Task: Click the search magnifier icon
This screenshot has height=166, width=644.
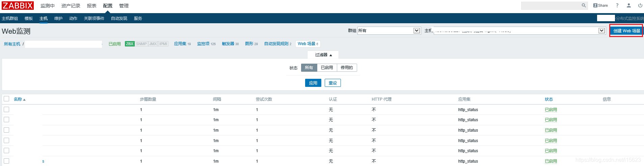Action: [x=584, y=5]
